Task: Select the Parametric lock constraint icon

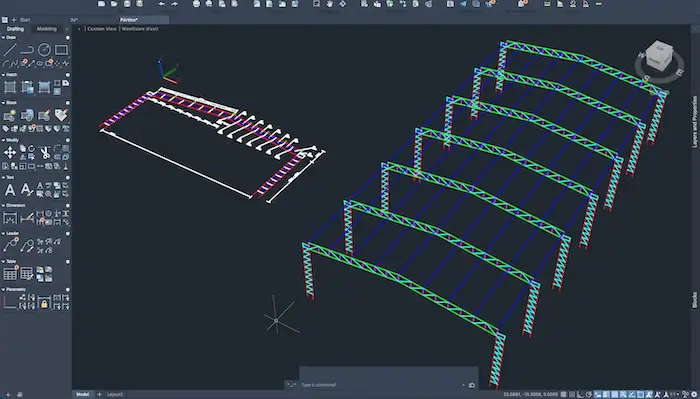Action: 44,303
